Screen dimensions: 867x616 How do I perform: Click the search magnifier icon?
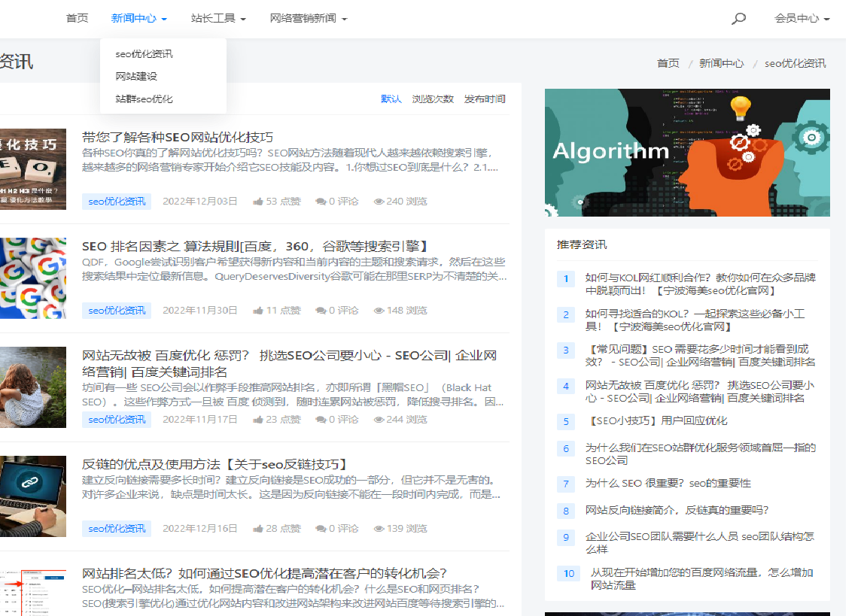[x=738, y=18]
